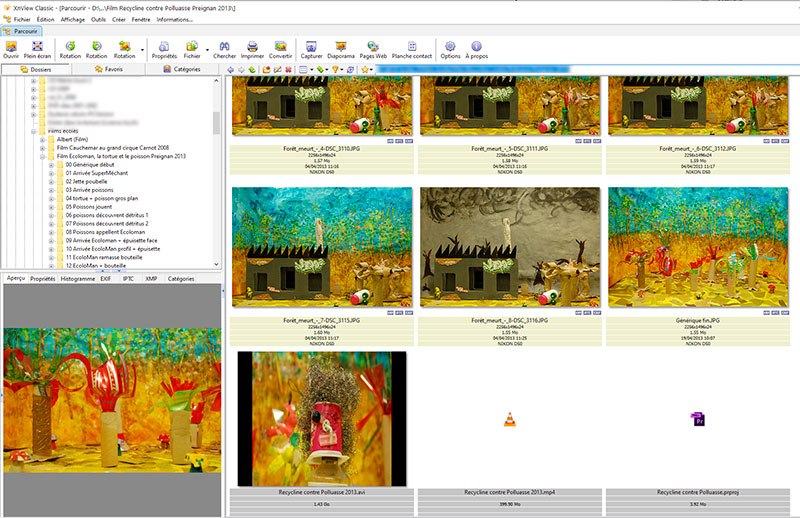
Task: Select the Générique fin.JPG thumbnail
Action: (698, 247)
